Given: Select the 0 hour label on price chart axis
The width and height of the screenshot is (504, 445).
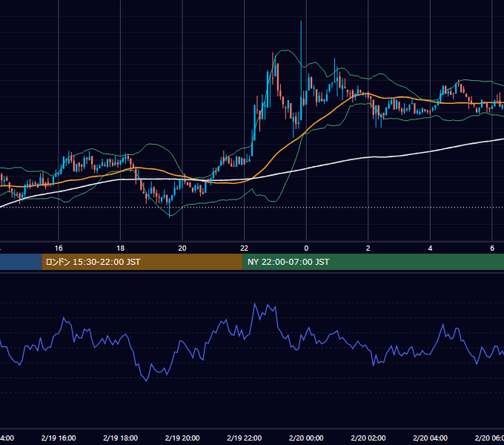Looking at the screenshot, I should click(306, 248).
